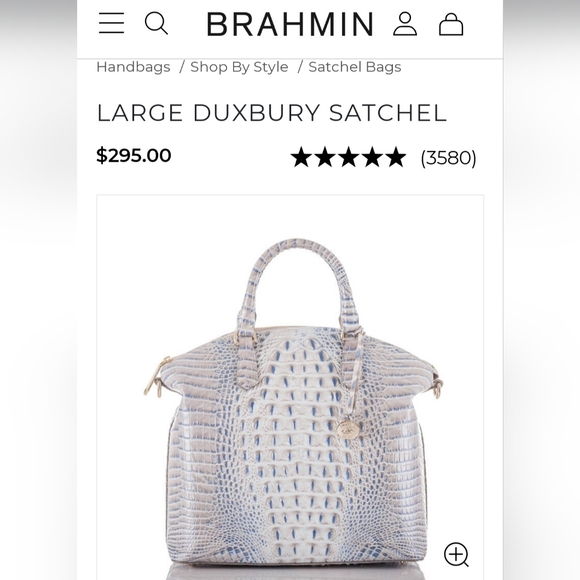Click the first rating star
Screen dimensions: 580x580
(x=301, y=157)
